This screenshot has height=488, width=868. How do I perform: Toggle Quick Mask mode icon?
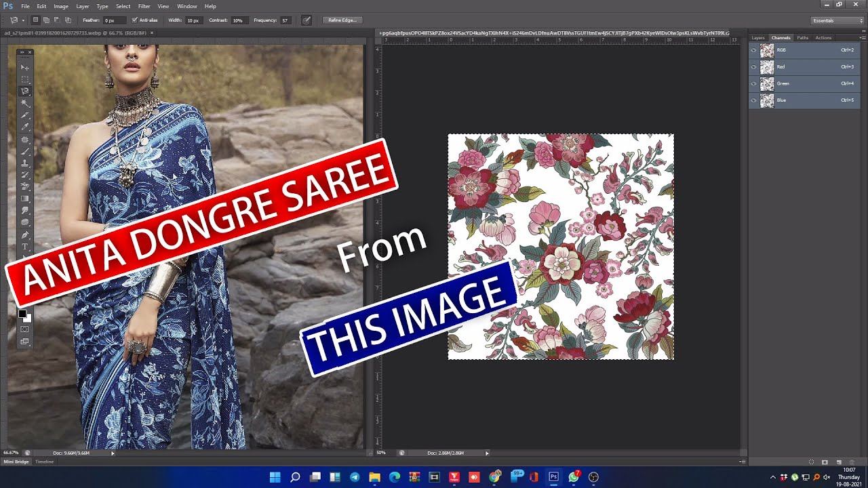pos(25,329)
